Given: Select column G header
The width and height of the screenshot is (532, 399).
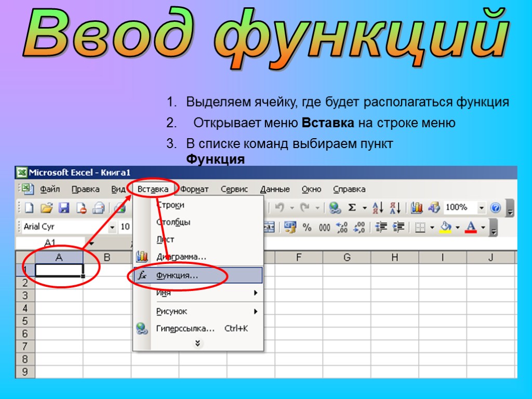Looking at the screenshot, I should click(347, 258).
